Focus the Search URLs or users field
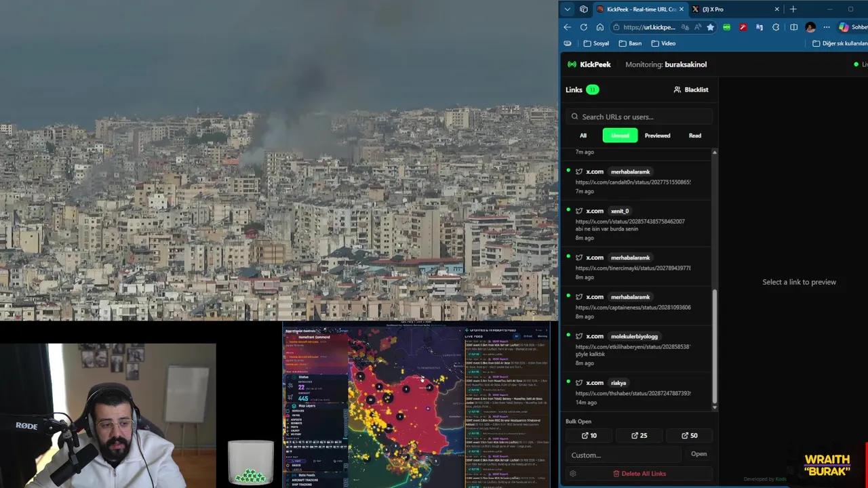868x488 pixels. [x=639, y=117]
